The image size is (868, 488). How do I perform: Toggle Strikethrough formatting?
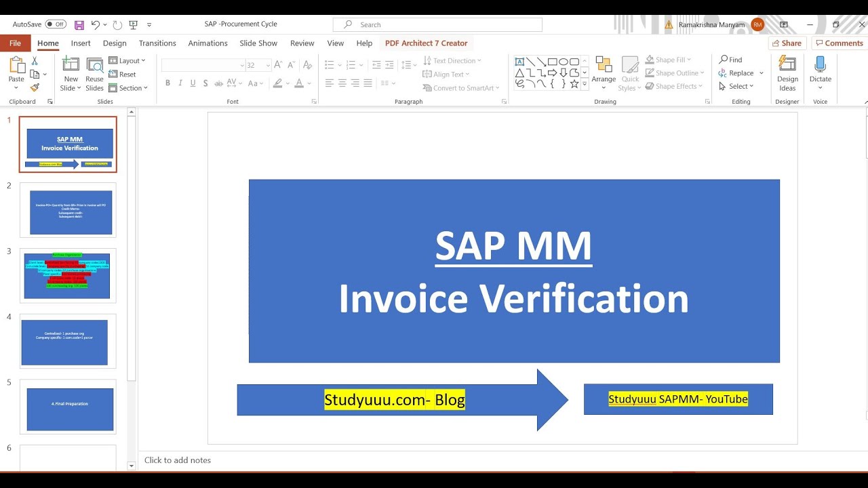218,83
